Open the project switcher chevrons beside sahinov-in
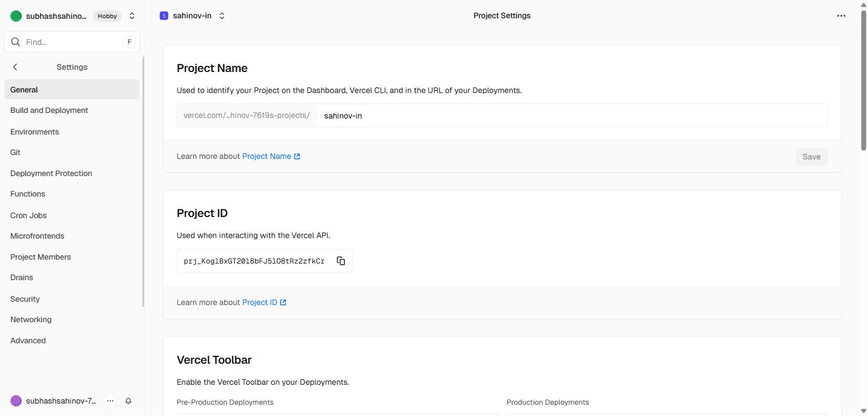This screenshot has width=868, height=418. click(222, 16)
